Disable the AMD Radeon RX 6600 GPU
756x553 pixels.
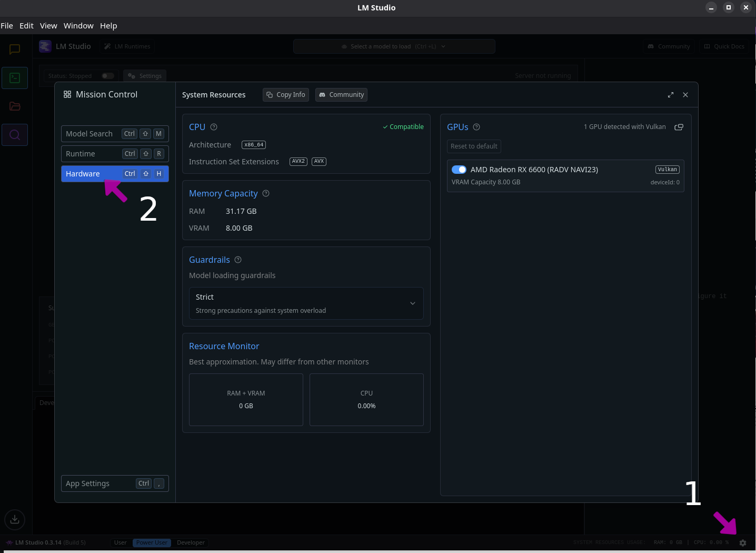459,170
